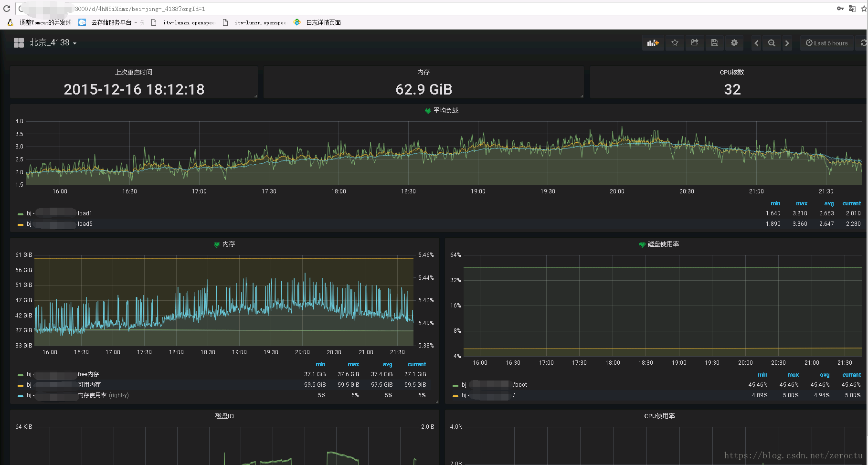Sort 磁盘使用率 legend by avg
The image size is (868, 465).
coord(825,375)
